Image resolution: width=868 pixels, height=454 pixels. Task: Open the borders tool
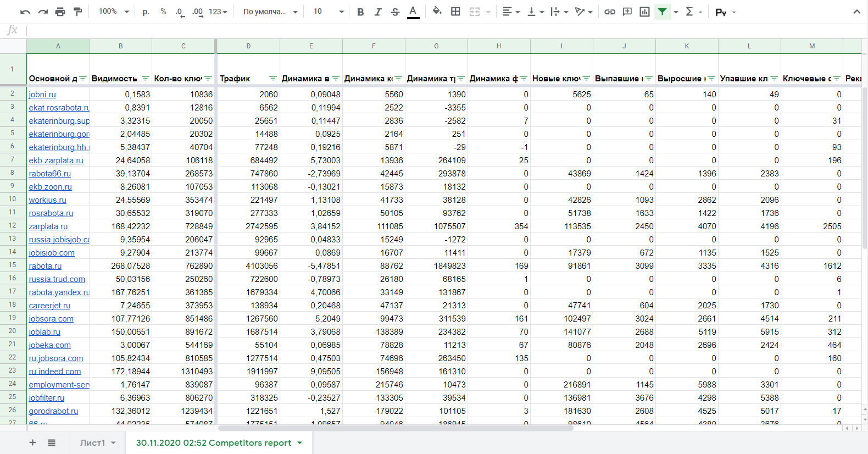(455, 12)
